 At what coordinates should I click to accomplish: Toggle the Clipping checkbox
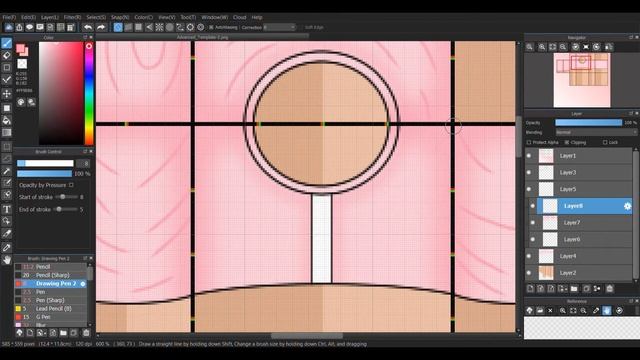pos(567,142)
